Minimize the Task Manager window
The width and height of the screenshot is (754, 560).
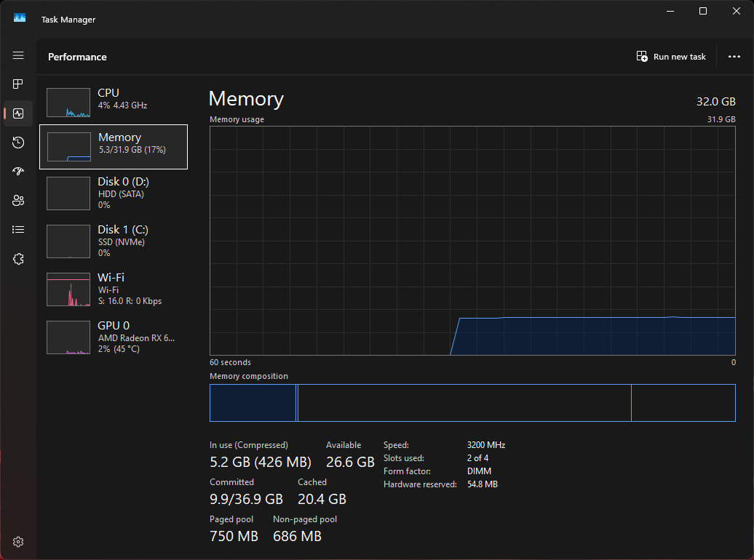(x=670, y=11)
